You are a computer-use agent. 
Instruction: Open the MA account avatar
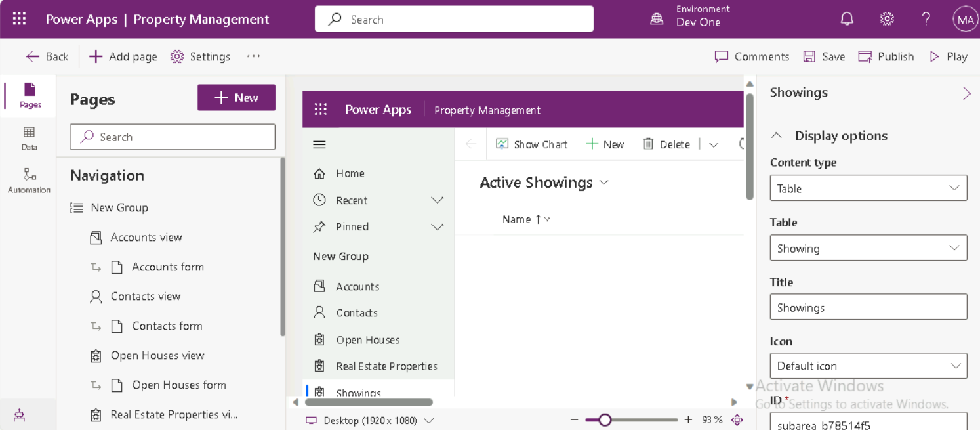coord(965,20)
